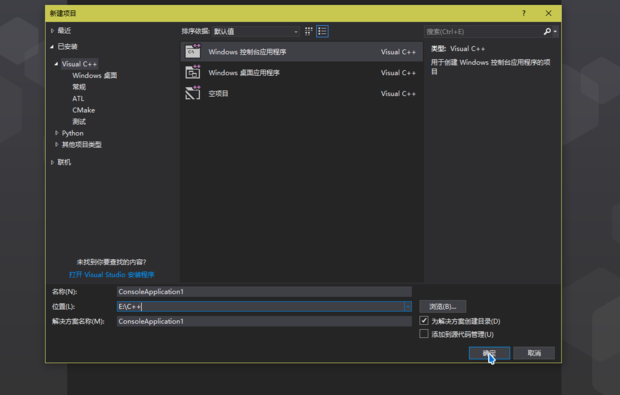Toggle 为解决方案创建目录 checkbox
620x395 pixels.
(x=424, y=321)
